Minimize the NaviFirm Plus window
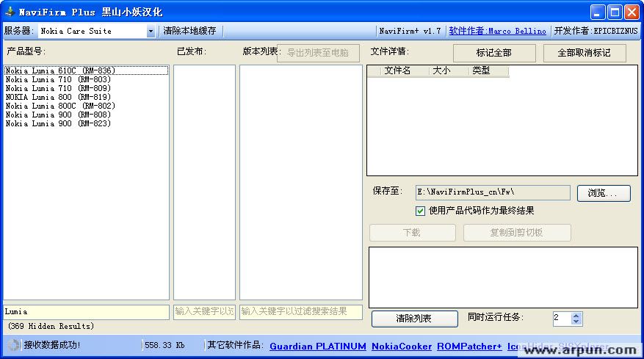This screenshot has height=359, width=644. coord(598,12)
